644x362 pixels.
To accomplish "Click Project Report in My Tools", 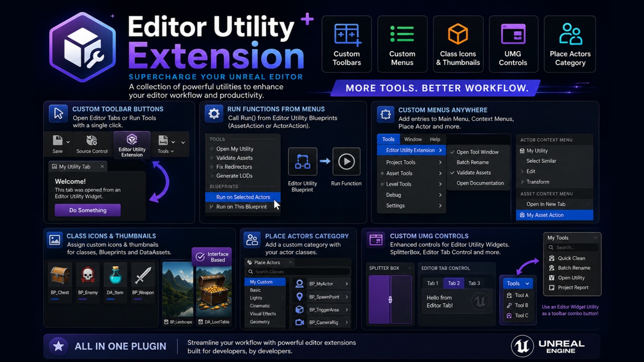I will pos(572,288).
